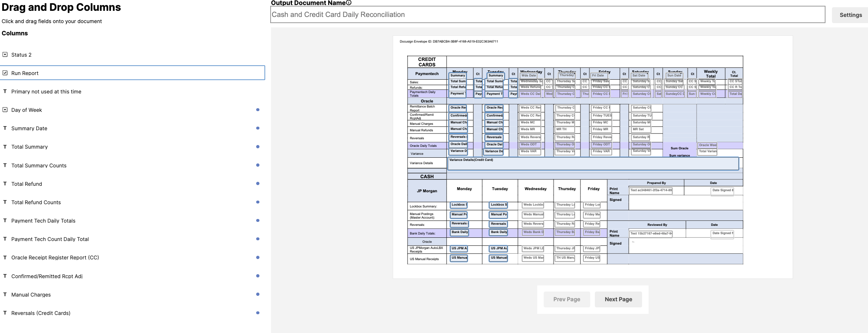Click the T icon next to Reversals (Credit Cards)
The height and width of the screenshot is (333, 868).
click(x=5, y=313)
